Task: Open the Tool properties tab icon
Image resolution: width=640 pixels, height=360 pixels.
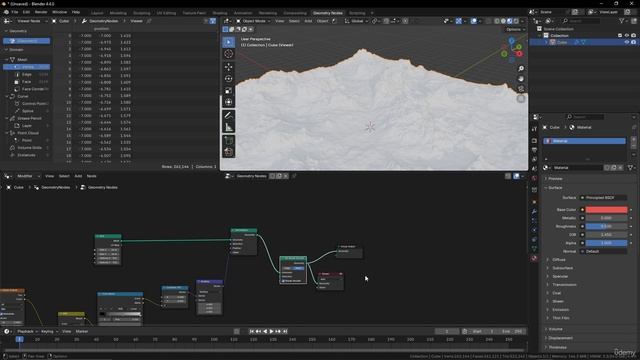Action: point(534,129)
